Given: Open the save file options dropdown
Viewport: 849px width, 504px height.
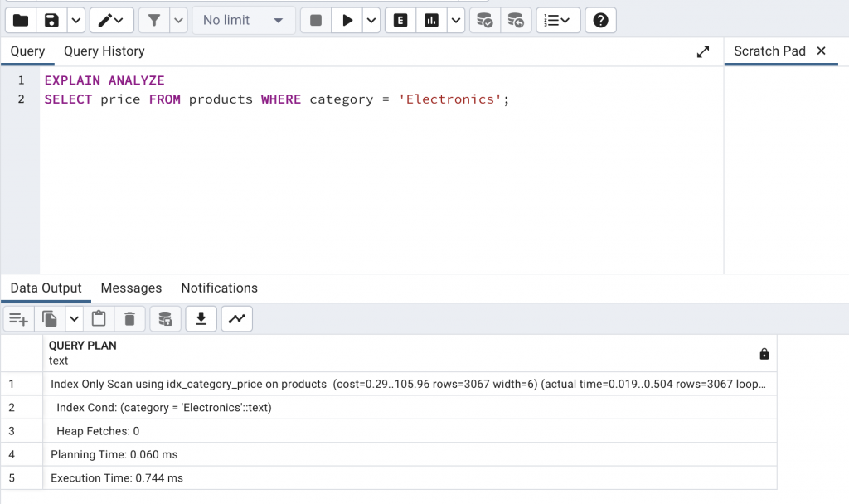Looking at the screenshot, I should coord(75,20).
